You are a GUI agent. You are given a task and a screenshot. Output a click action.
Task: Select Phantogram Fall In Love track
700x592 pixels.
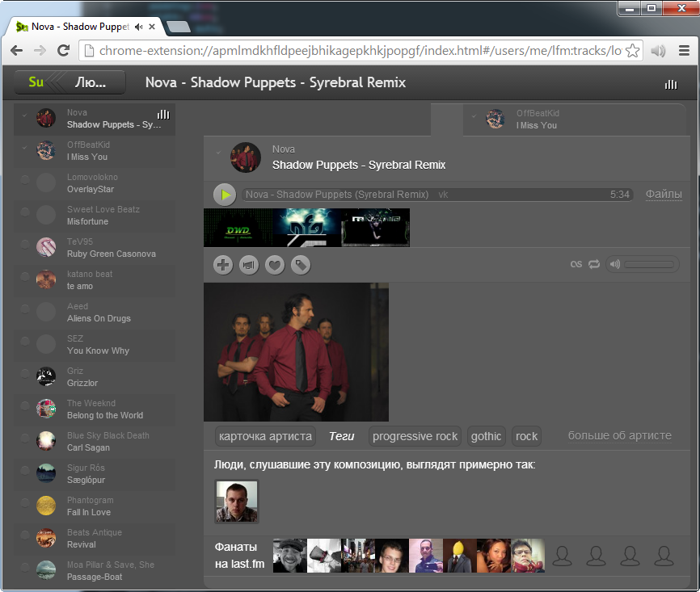[x=95, y=506]
